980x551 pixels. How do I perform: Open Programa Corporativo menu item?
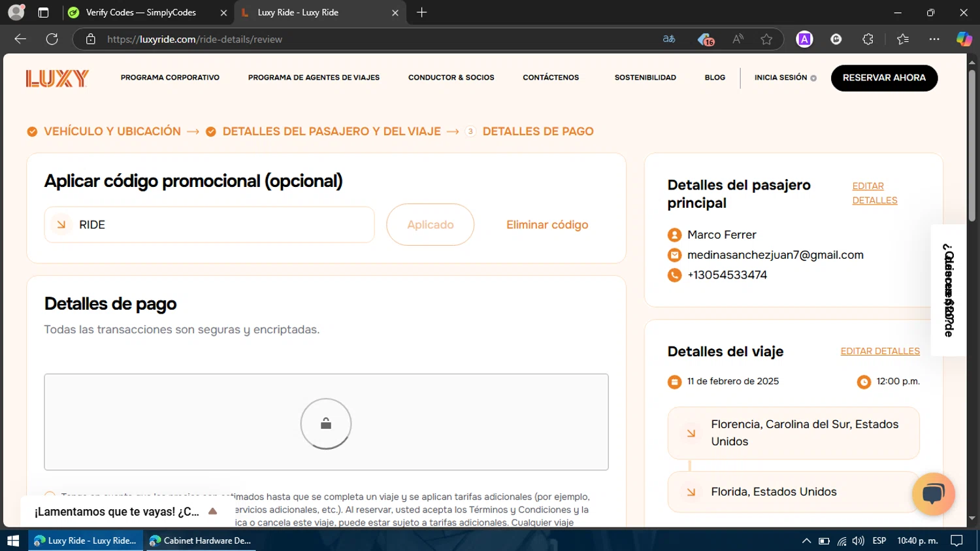tap(170, 78)
